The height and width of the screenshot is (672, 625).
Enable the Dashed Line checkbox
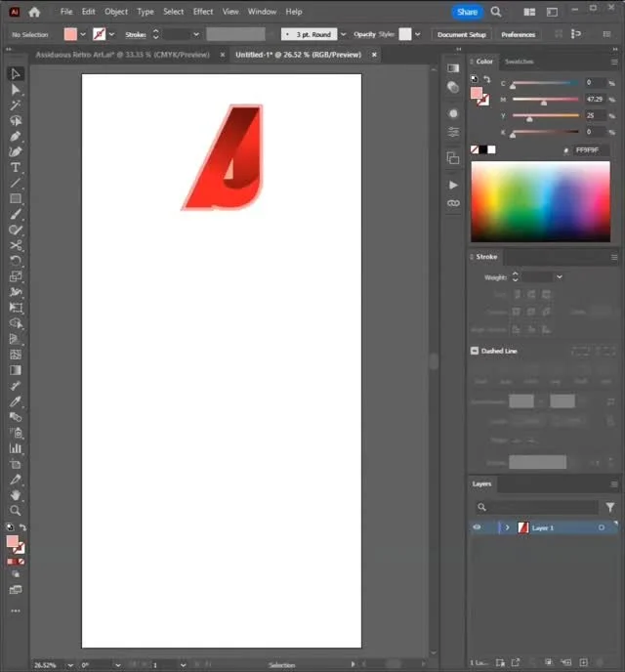tap(475, 351)
